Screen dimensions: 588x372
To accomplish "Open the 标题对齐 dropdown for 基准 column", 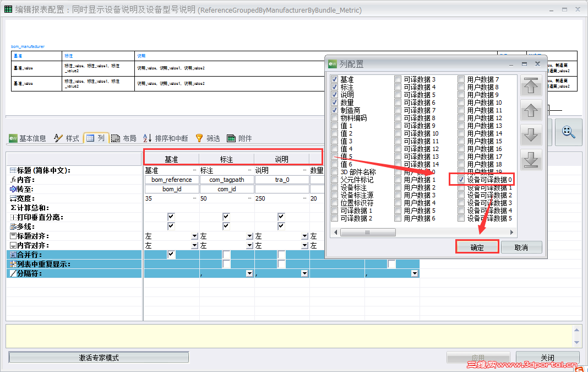I will coord(194,236).
